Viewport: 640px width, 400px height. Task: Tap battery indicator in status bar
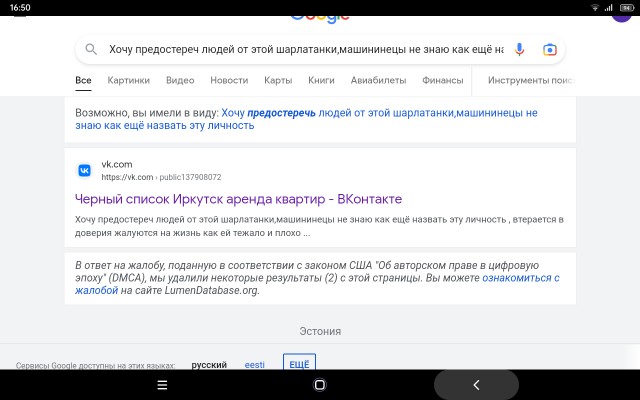pos(627,7)
